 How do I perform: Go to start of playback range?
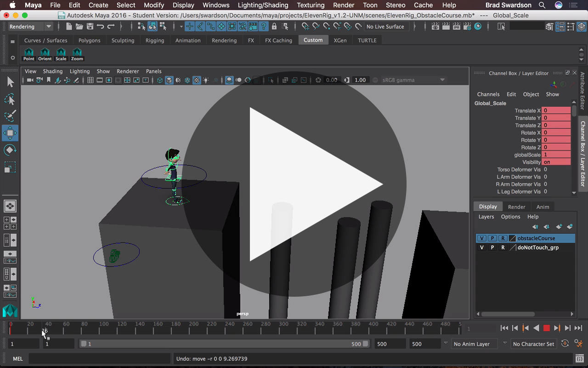coord(504,328)
